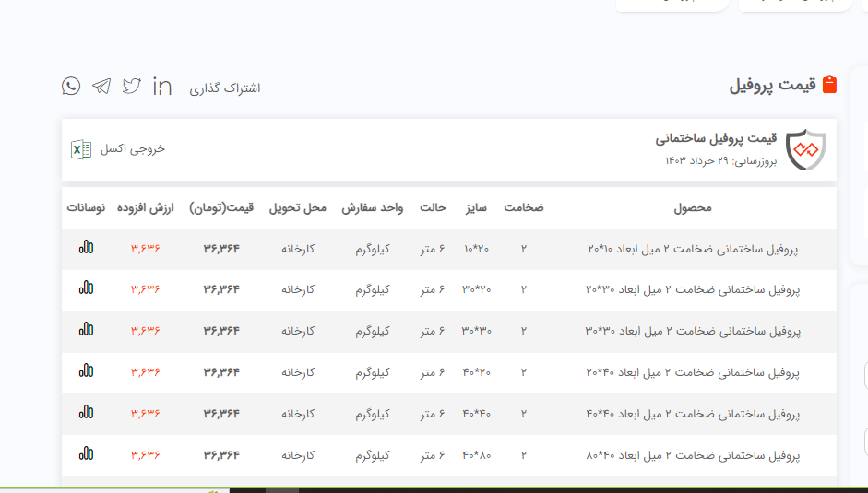Screen dimensions: 868x493
Task: Click the Excel export icon
Action: 81,148
